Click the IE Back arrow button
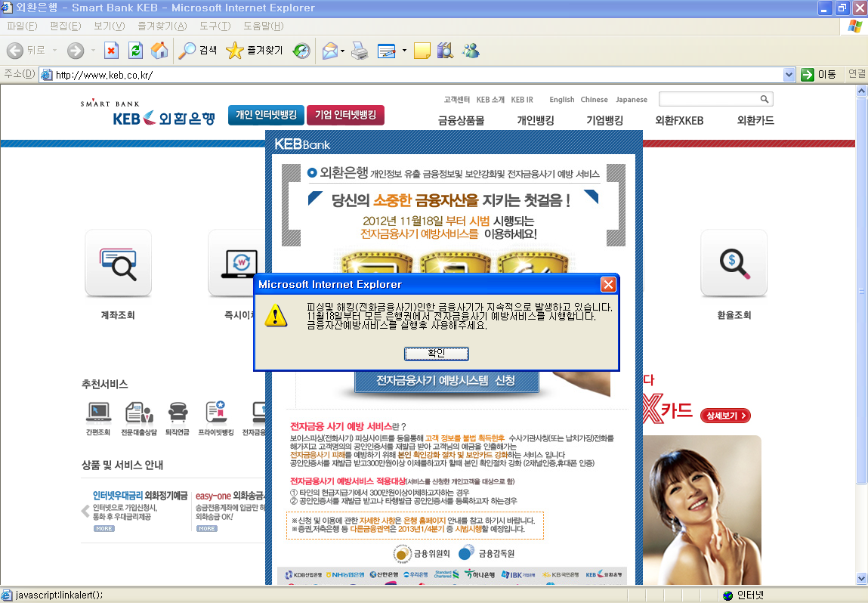 coord(15,51)
